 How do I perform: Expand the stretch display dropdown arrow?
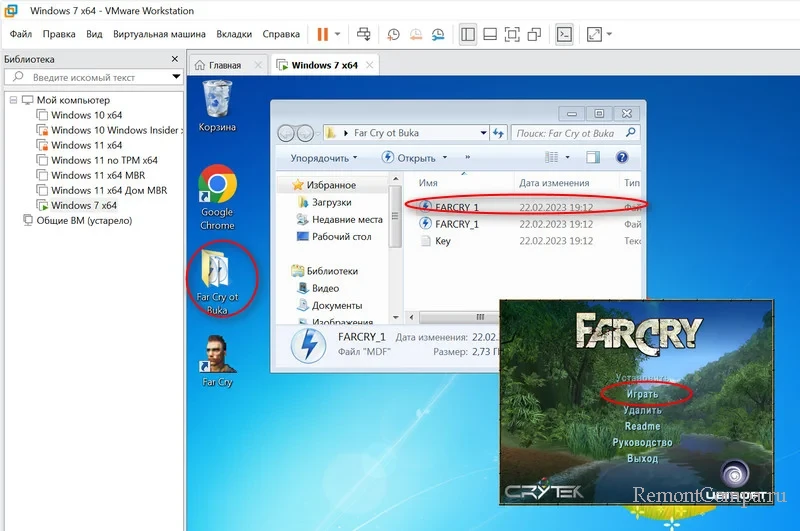tap(609, 34)
